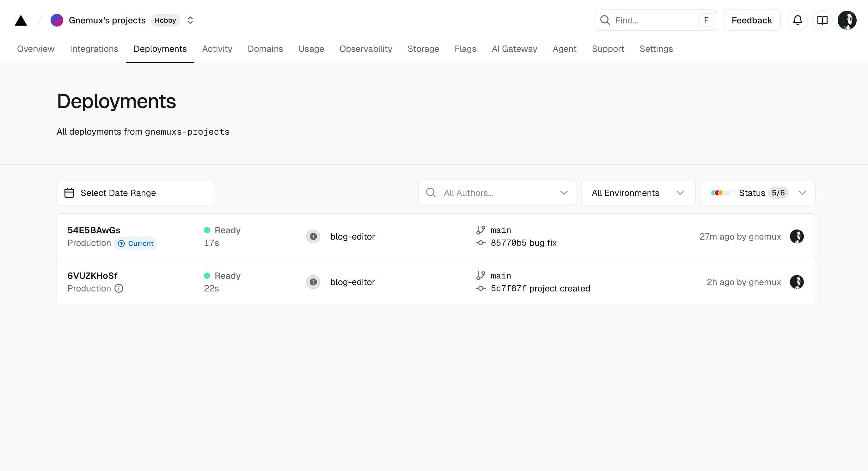Click the Current badge on 54E5BAwGs
This screenshot has width=868, height=471.
pyautogui.click(x=136, y=243)
